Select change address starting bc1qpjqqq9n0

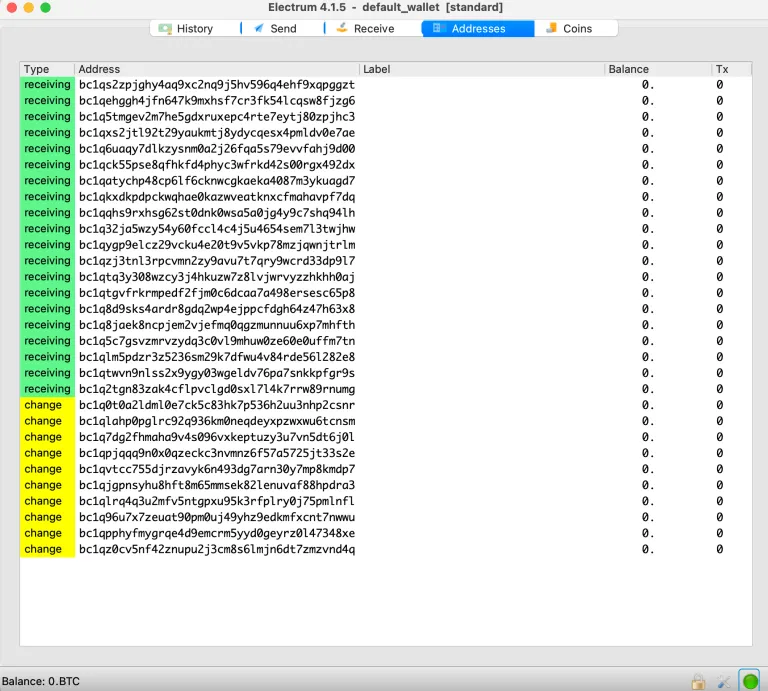(217, 453)
